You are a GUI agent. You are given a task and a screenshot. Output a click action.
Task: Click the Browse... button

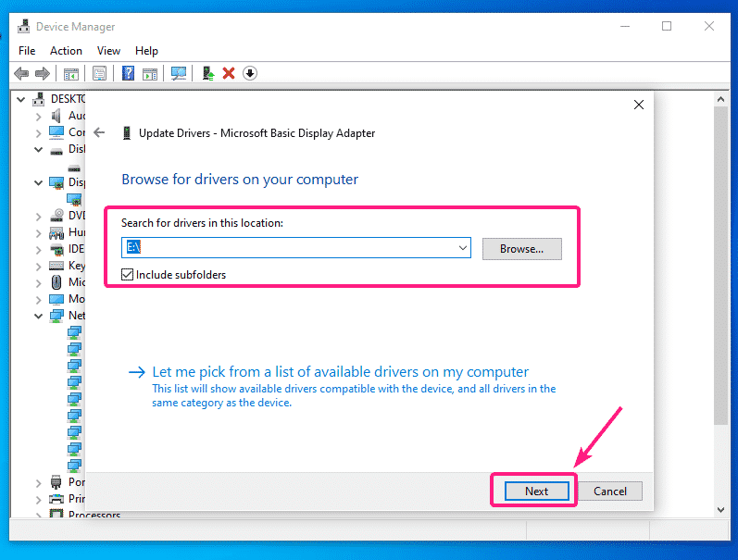(521, 248)
